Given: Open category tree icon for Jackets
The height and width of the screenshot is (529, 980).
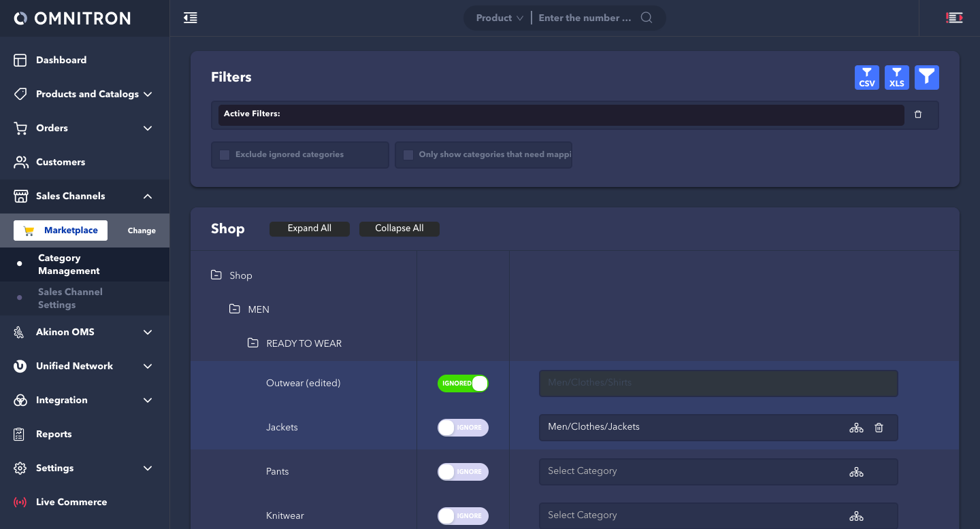Looking at the screenshot, I should (856, 428).
